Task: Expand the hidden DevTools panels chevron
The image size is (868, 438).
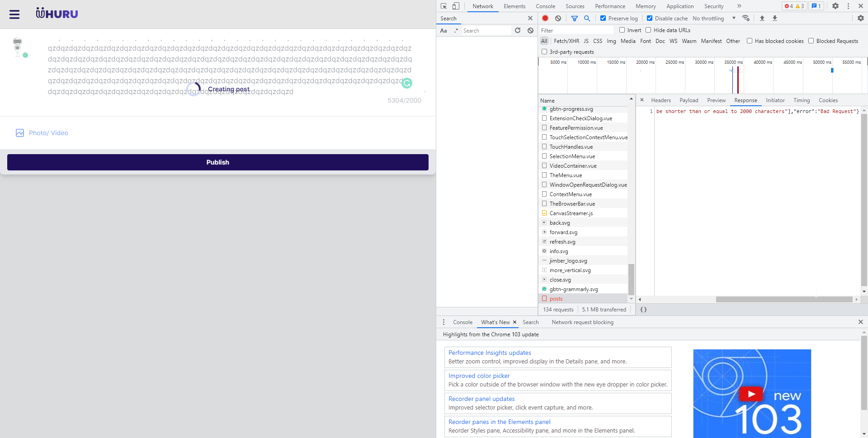Action: (739, 6)
